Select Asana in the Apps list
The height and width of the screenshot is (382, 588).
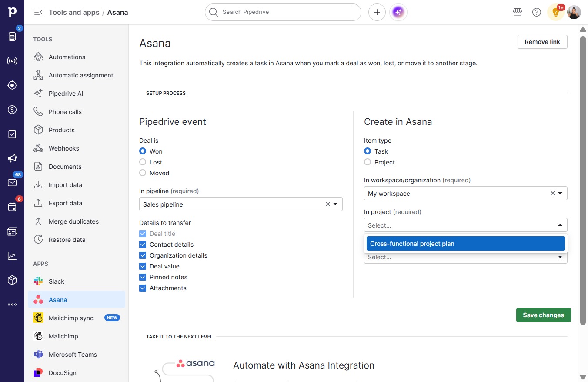click(x=77, y=300)
